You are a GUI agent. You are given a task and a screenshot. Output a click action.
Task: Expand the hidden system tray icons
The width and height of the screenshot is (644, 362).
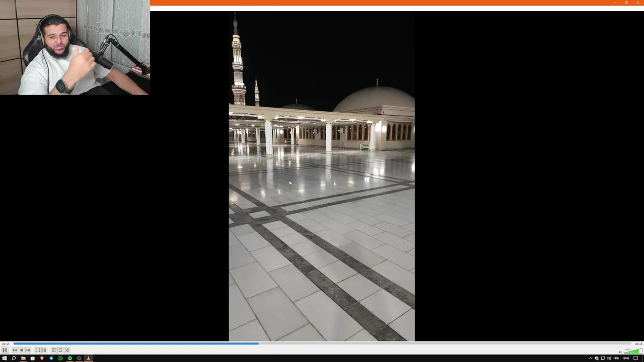tap(591, 358)
